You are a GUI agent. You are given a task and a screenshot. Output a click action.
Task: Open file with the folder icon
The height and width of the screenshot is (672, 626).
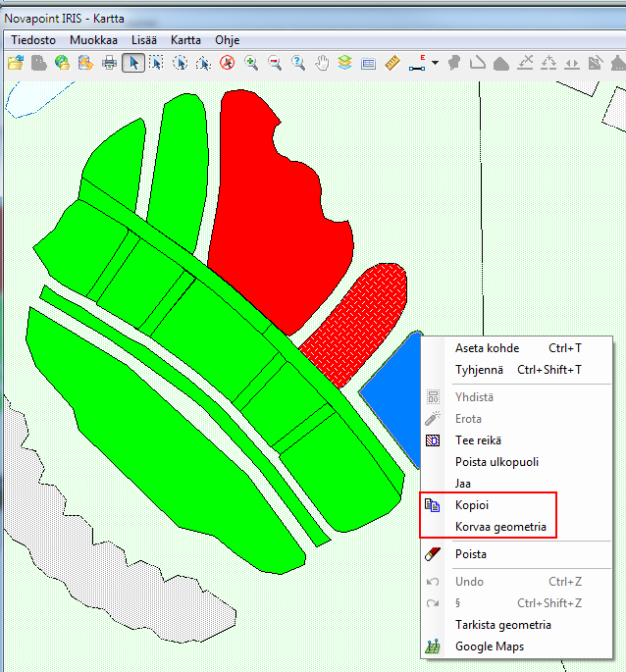point(16,63)
